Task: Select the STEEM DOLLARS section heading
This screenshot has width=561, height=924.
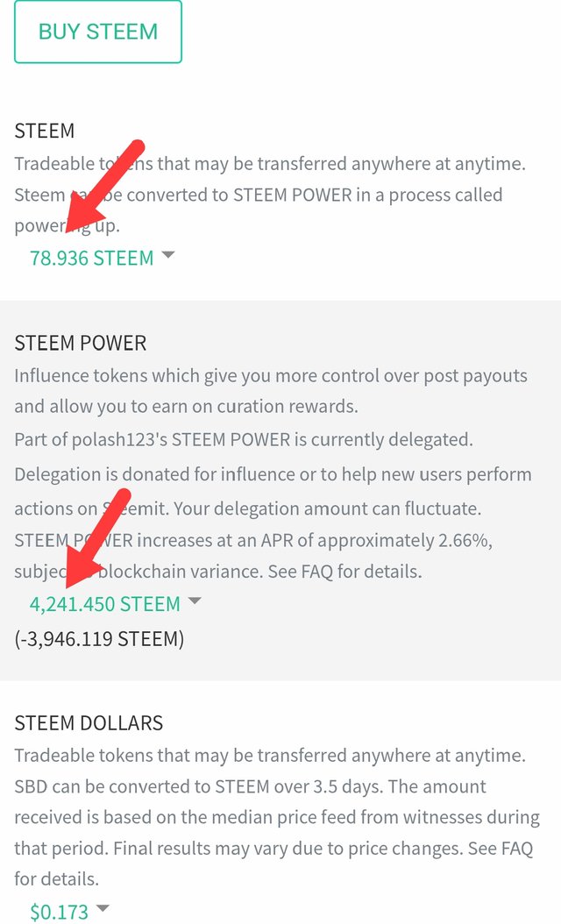Action: pyautogui.click(x=89, y=723)
